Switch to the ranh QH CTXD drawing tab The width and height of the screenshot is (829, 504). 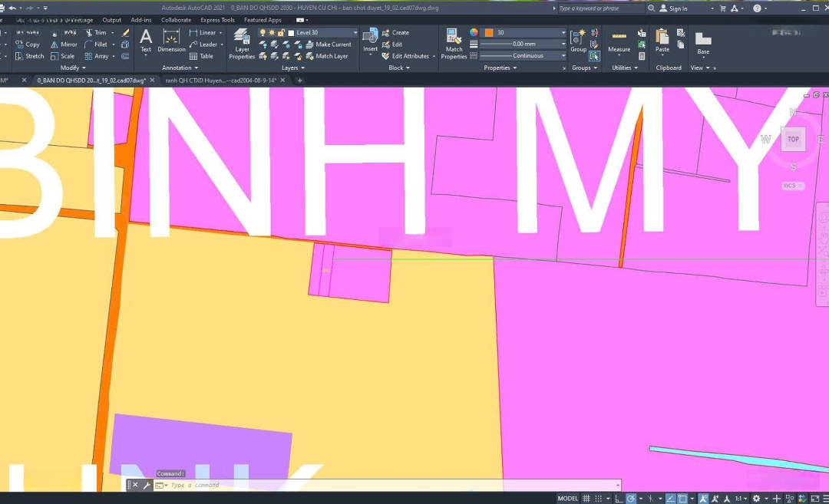coord(223,80)
